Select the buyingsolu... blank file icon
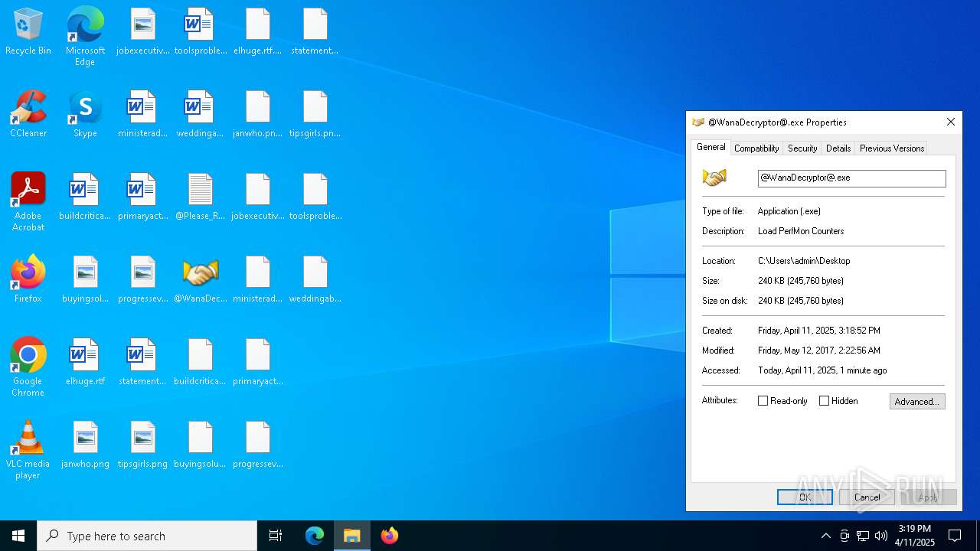This screenshot has width=980, height=551. coord(201,445)
